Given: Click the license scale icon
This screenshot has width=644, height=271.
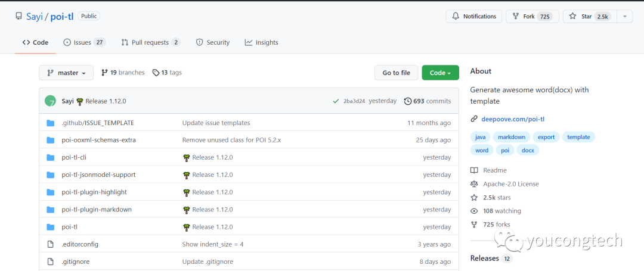Looking at the screenshot, I should (x=474, y=183).
